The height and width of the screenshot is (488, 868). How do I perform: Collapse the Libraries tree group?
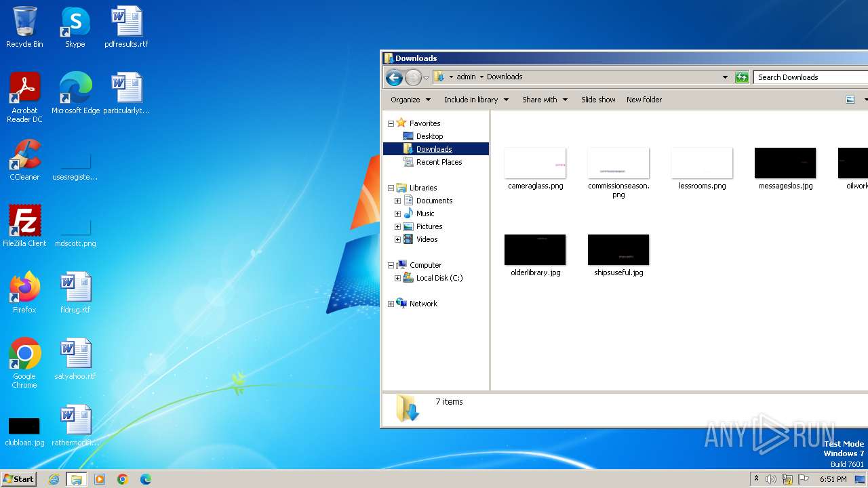(391, 188)
